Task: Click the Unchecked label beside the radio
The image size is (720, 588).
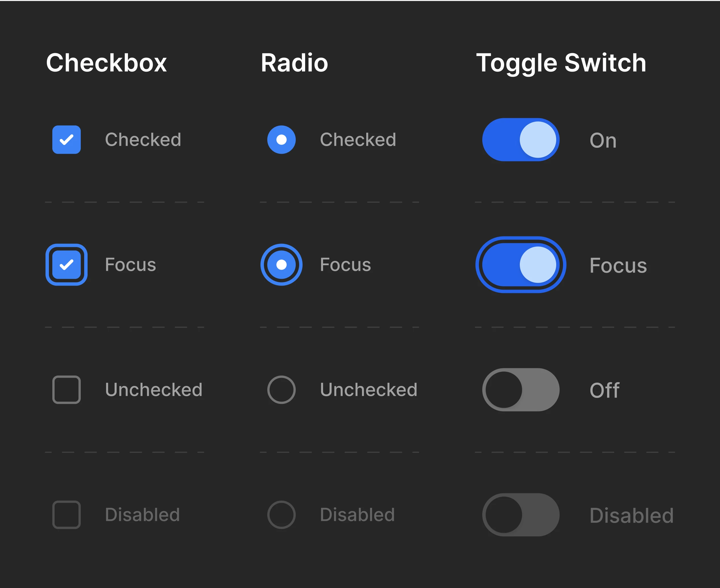Action: [x=368, y=390]
